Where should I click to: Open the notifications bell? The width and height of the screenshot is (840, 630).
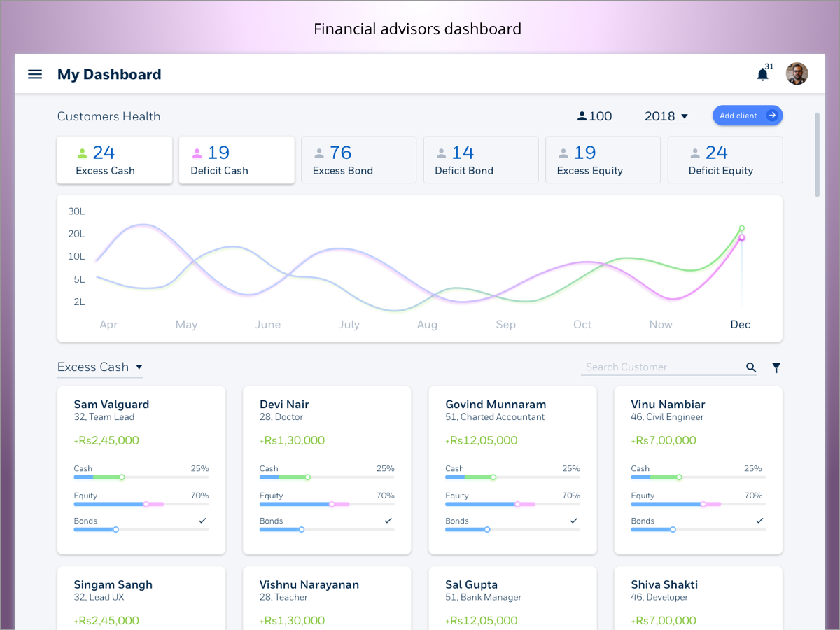[762, 74]
